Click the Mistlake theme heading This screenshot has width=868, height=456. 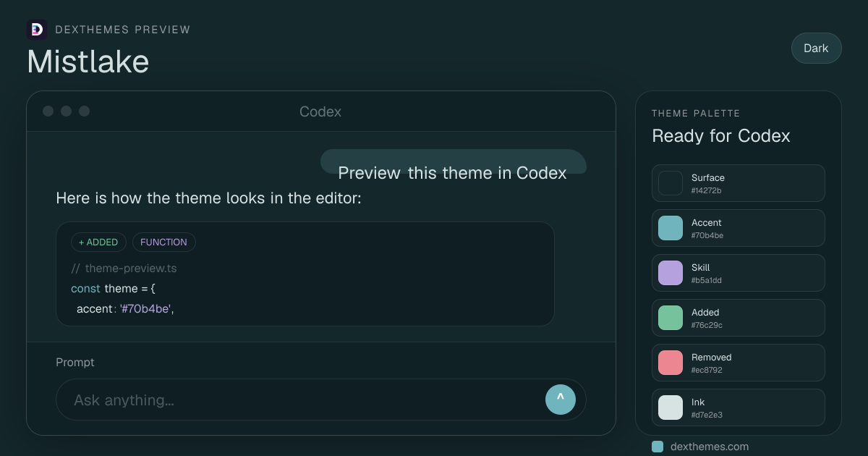click(x=88, y=62)
